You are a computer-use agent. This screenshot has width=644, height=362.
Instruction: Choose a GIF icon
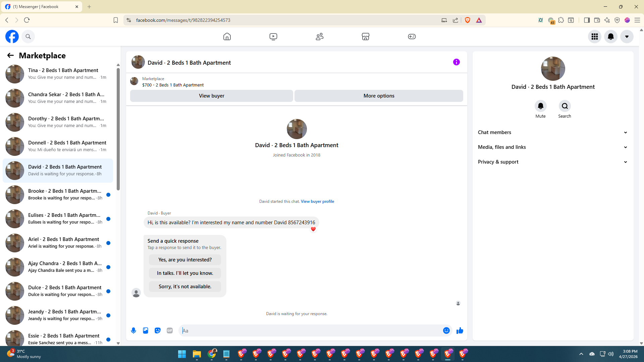pos(170,330)
